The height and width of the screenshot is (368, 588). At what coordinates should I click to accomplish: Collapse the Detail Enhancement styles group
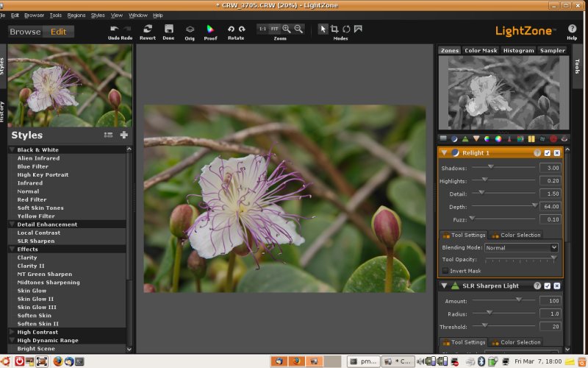tap(12, 224)
